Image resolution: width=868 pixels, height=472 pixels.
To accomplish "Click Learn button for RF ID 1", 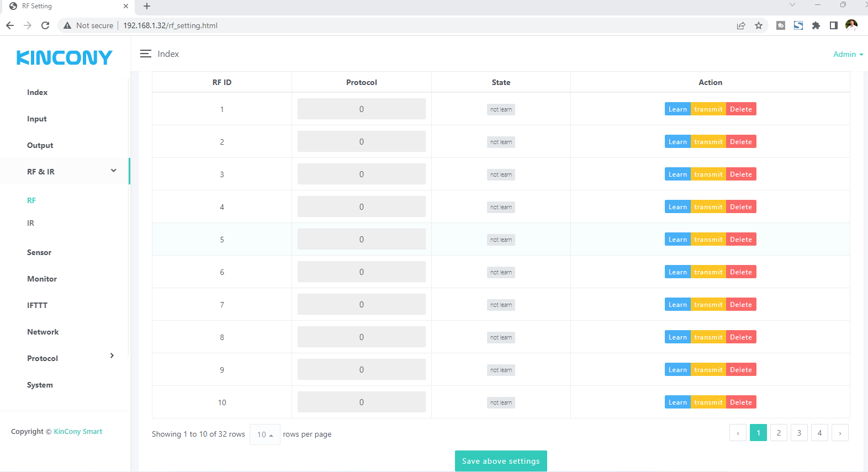I will [678, 109].
